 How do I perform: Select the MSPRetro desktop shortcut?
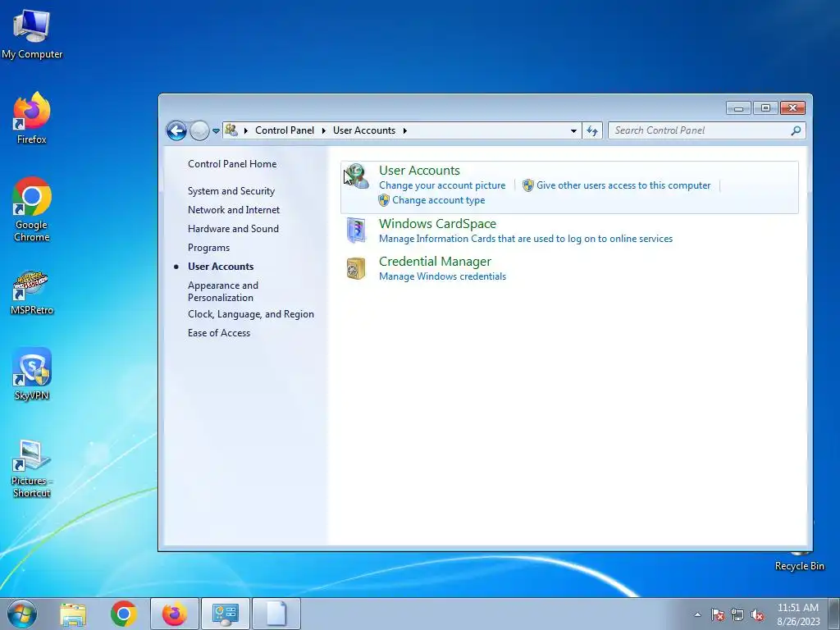point(32,293)
